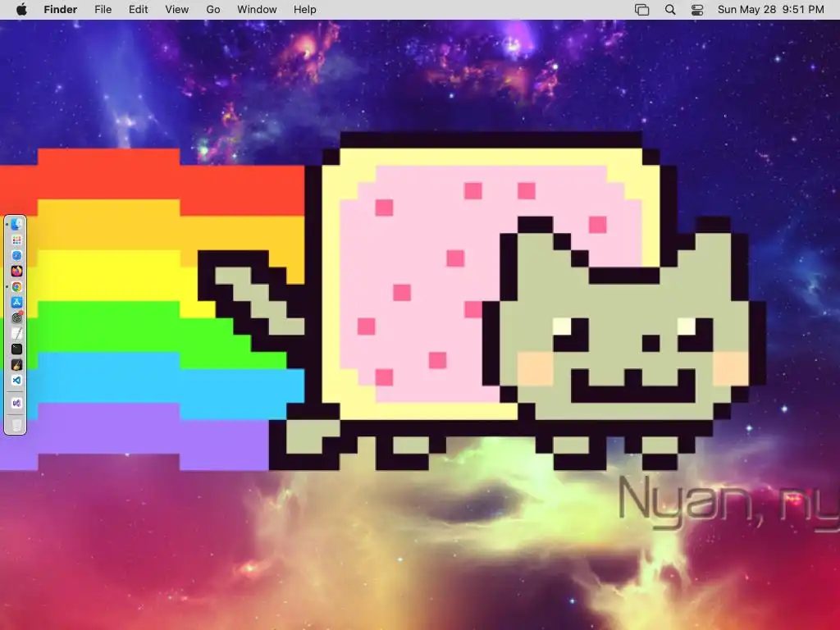Open Launchpad from the dock

coord(16,240)
